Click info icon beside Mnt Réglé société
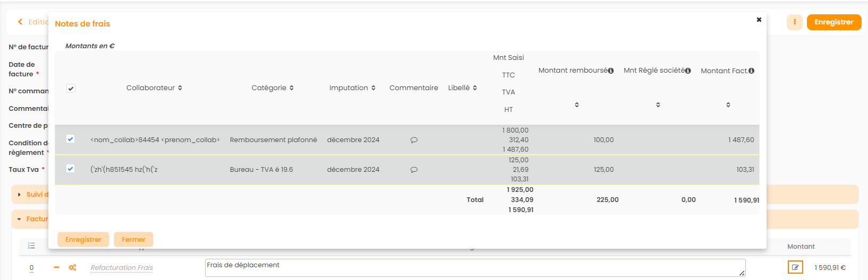868x280 pixels. [x=688, y=71]
